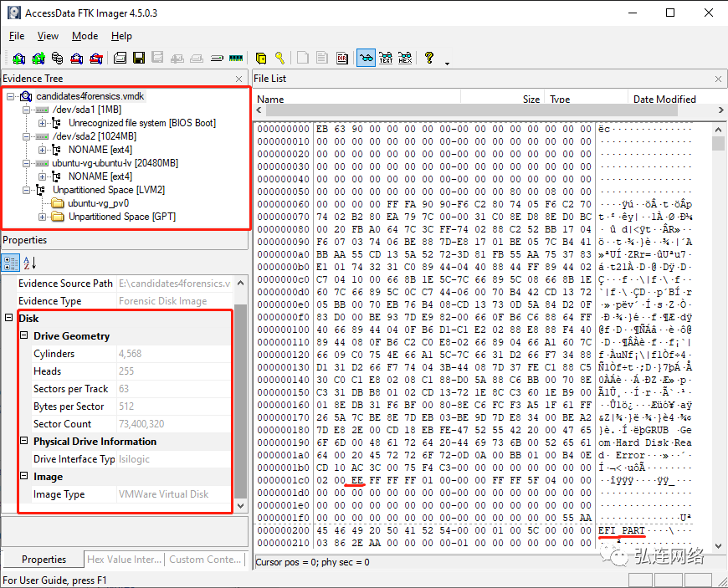Click the yellow question mark Help icon
The image size is (728, 588).
(429, 58)
